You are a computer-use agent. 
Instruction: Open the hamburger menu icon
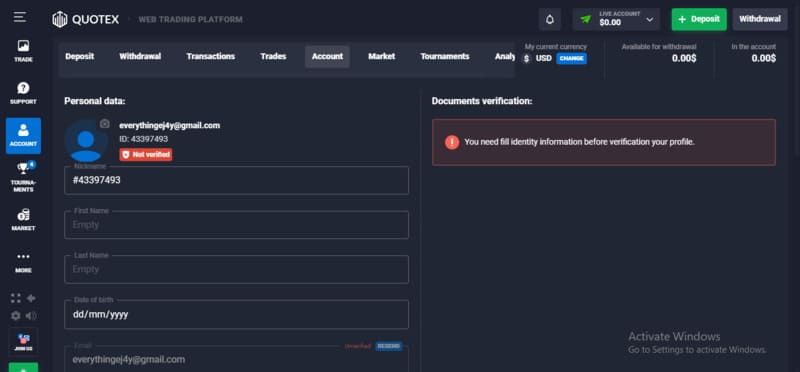click(x=19, y=18)
